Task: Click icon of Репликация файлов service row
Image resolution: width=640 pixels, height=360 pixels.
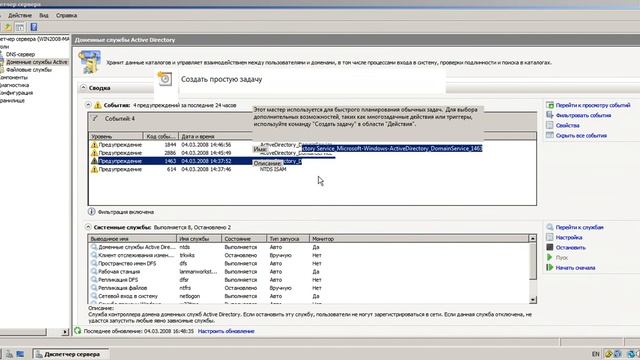Action: (x=94, y=288)
